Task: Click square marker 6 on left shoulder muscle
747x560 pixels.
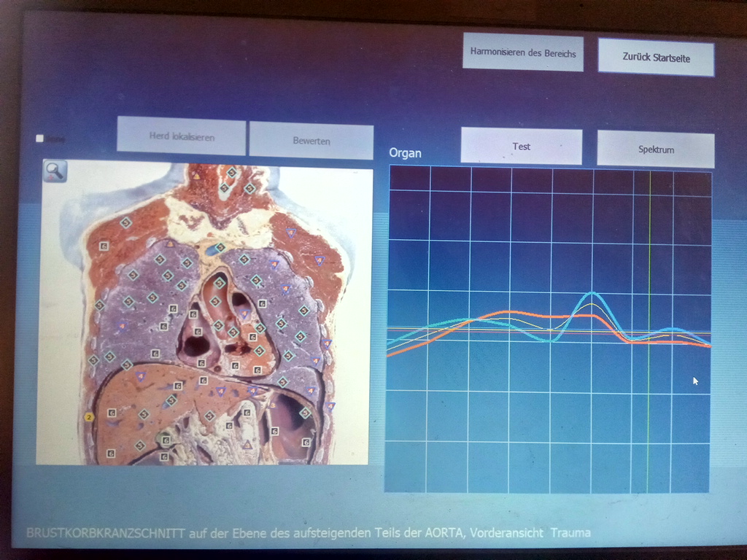Action: pyautogui.click(x=104, y=246)
